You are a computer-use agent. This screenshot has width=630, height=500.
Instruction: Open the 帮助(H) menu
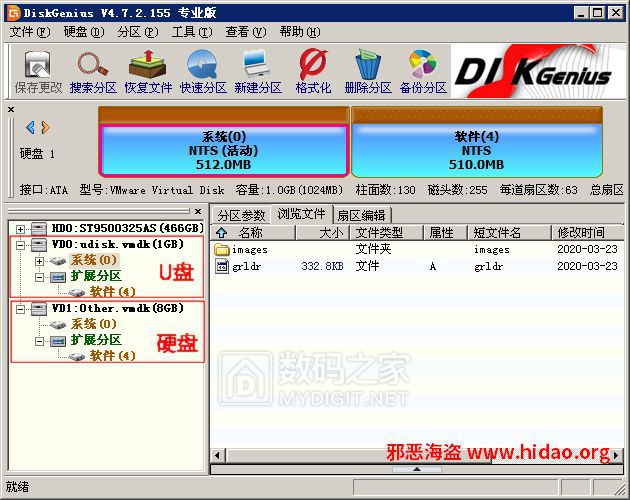pos(300,32)
